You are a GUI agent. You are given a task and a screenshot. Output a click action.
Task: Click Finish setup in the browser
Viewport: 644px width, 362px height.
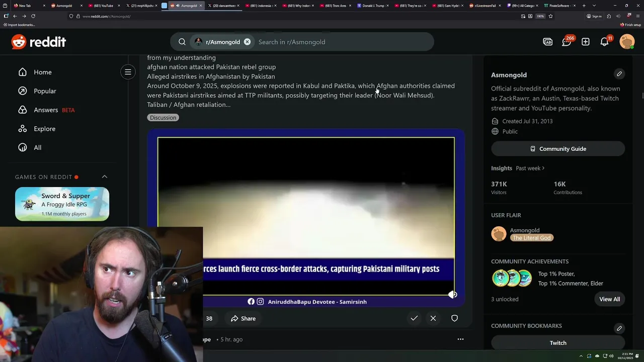click(630, 25)
